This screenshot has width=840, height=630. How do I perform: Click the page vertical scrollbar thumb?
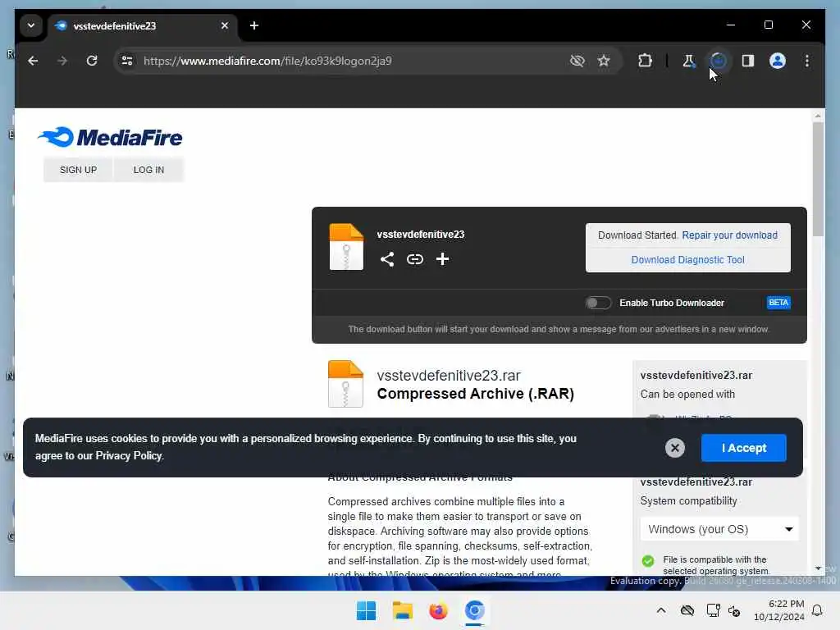[818, 180]
